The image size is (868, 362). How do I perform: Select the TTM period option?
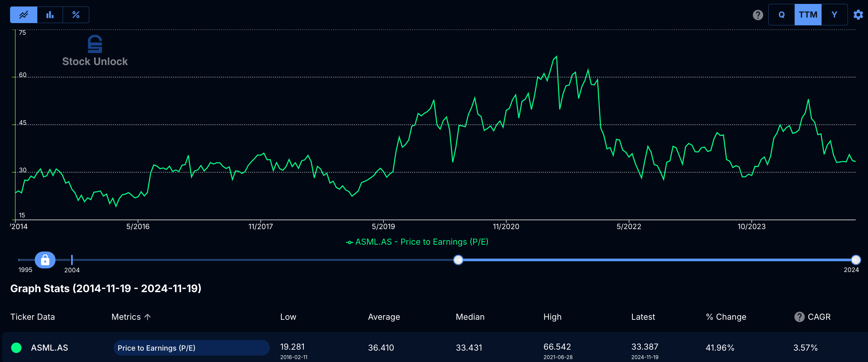(x=808, y=15)
